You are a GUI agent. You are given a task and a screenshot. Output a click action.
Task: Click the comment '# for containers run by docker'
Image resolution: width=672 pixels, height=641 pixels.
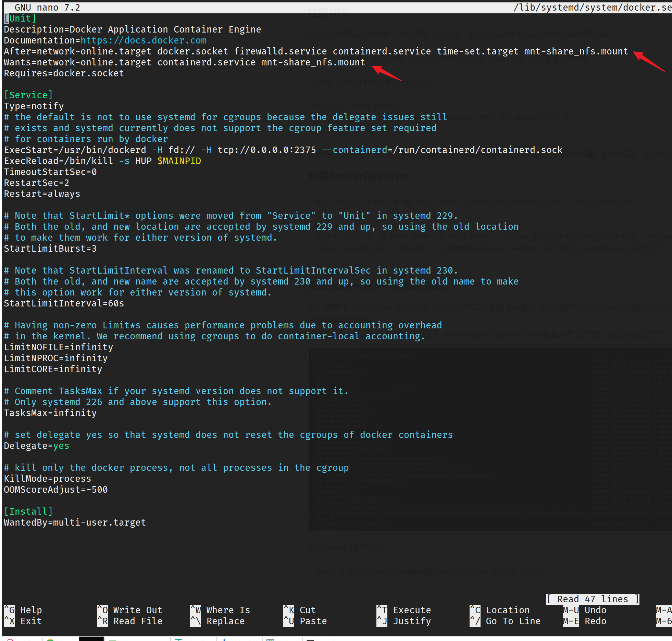click(86, 139)
